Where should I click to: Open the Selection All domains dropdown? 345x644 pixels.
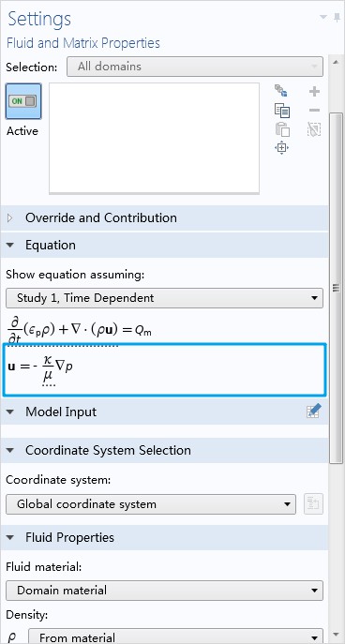(195, 67)
